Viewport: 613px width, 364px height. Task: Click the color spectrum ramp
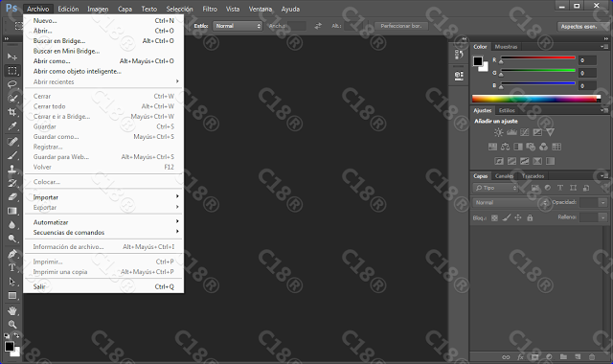point(536,99)
